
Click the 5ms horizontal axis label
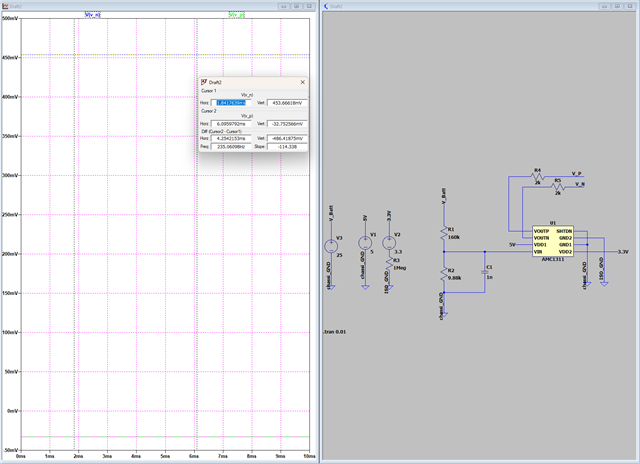pyautogui.click(x=165, y=456)
